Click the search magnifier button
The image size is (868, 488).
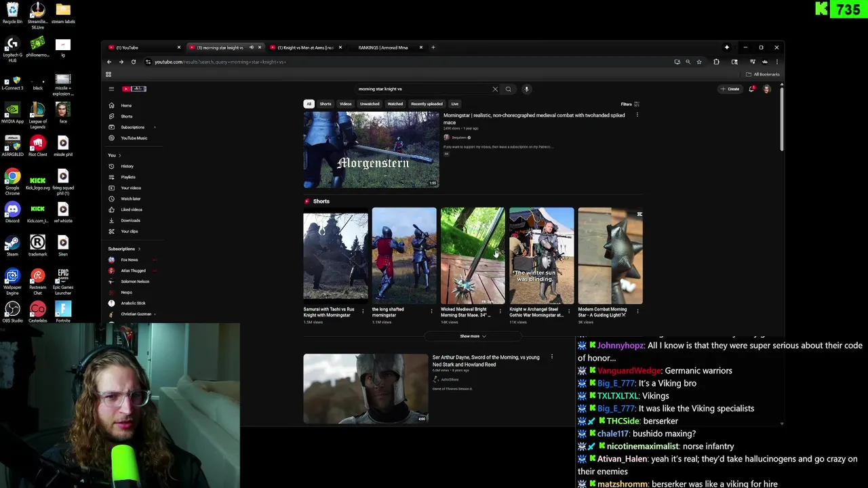508,89
